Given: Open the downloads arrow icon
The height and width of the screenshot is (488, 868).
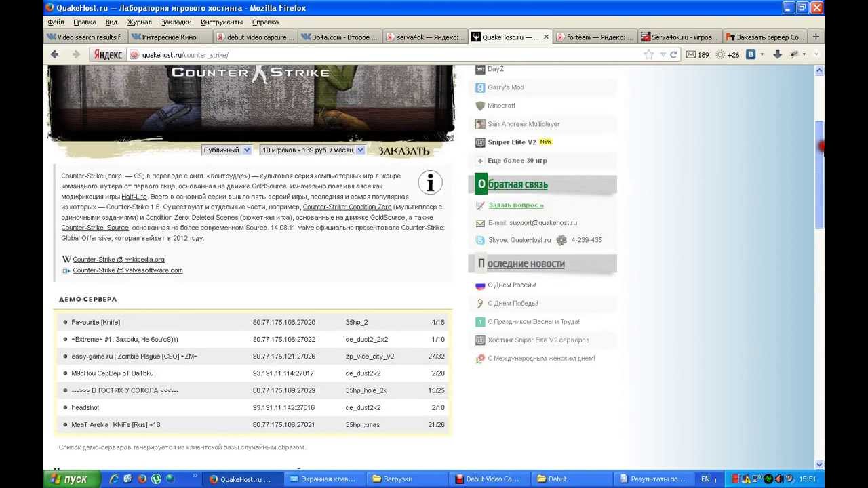Looking at the screenshot, I should click(777, 55).
